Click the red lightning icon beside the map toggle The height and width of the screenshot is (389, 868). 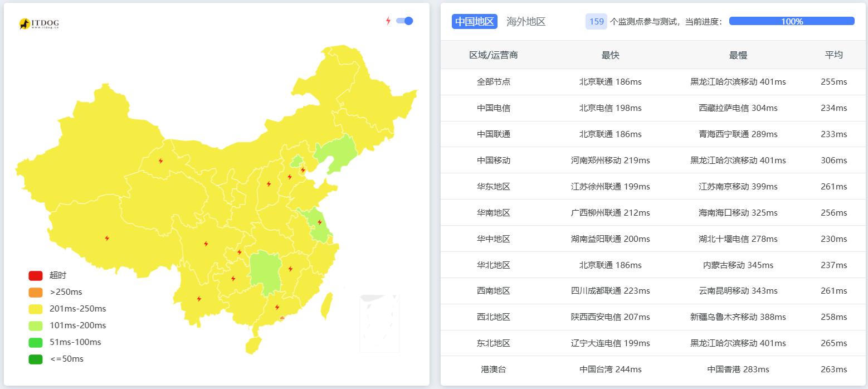click(x=389, y=20)
